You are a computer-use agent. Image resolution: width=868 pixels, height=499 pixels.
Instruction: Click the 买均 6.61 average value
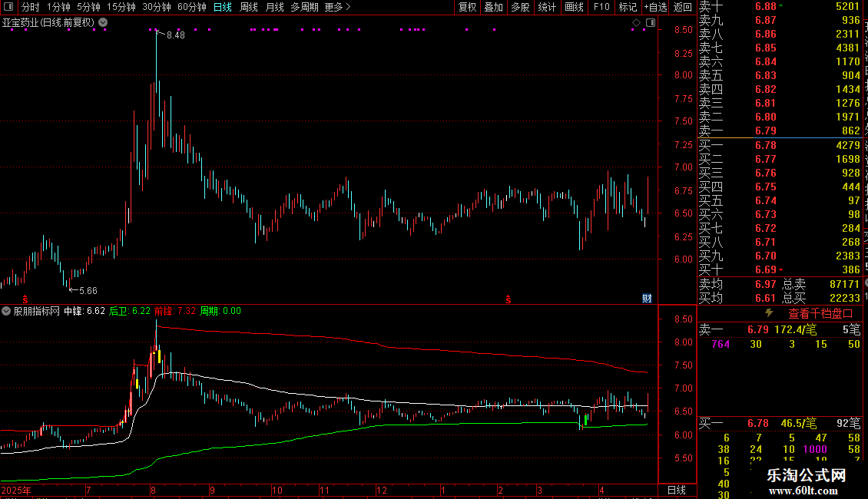point(766,298)
